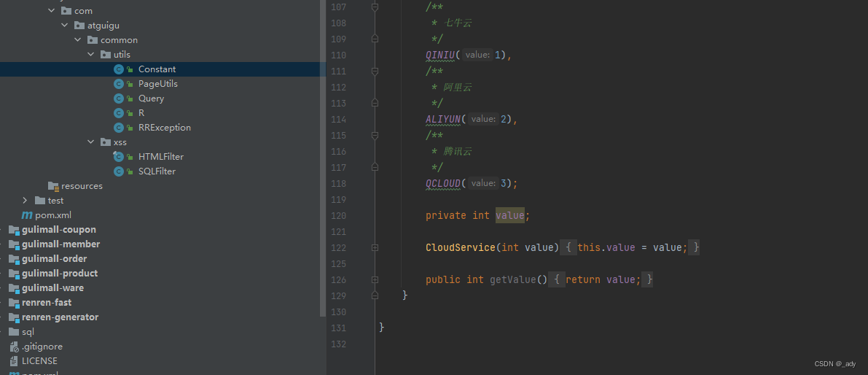
Task: Click the test folder icon
Action: point(40,201)
